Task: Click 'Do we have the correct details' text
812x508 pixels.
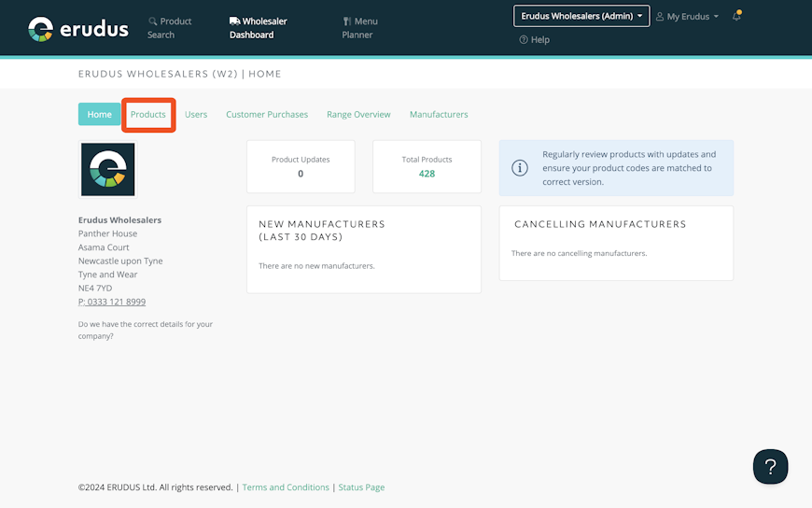Action: [x=146, y=331]
